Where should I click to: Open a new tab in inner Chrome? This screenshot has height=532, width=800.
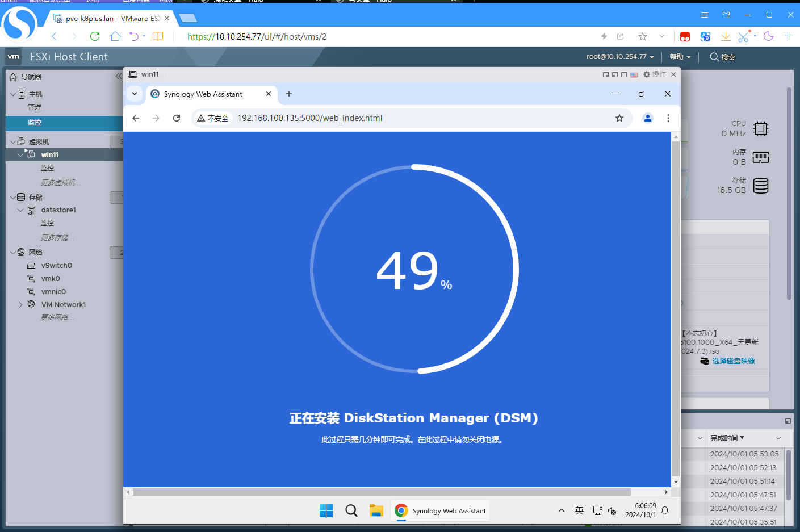(x=289, y=94)
